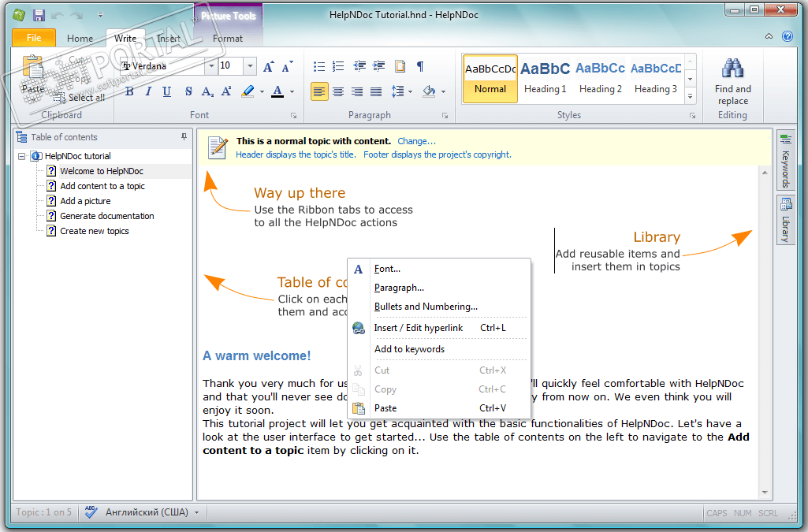Collapse the HelpNDoc tutorial tree node
The image size is (808, 532).
(x=21, y=156)
